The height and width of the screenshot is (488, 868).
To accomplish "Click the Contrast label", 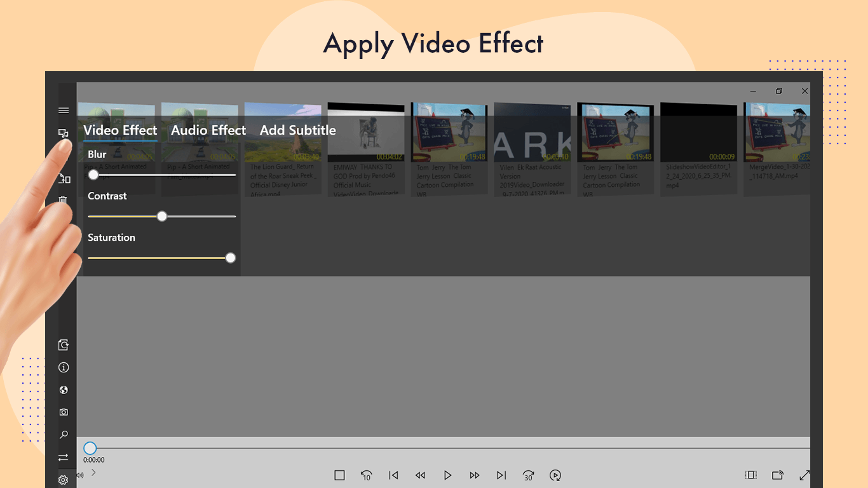I will tap(107, 196).
